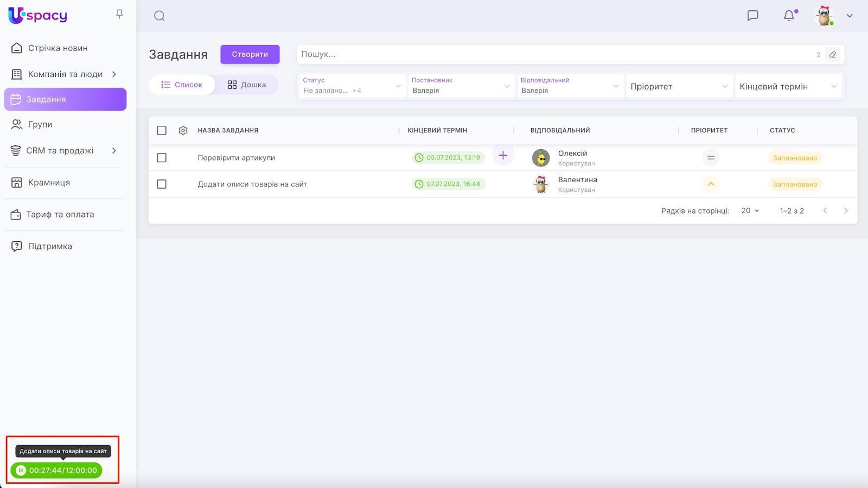Check the 'Перевірити артикули' task checkbox

click(x=162, y=158)
